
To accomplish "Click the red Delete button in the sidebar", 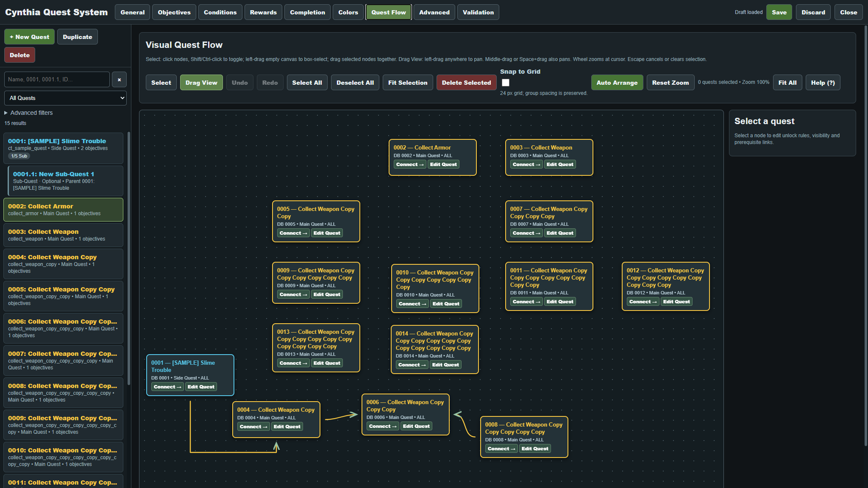I will coord(19,55).
